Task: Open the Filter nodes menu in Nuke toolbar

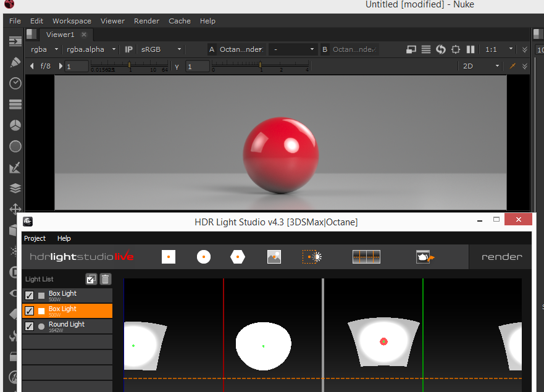Action: [x=15, y=146]
